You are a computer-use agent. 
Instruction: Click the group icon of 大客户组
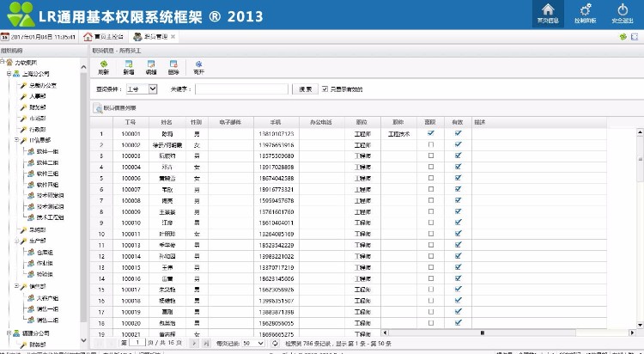31,298
